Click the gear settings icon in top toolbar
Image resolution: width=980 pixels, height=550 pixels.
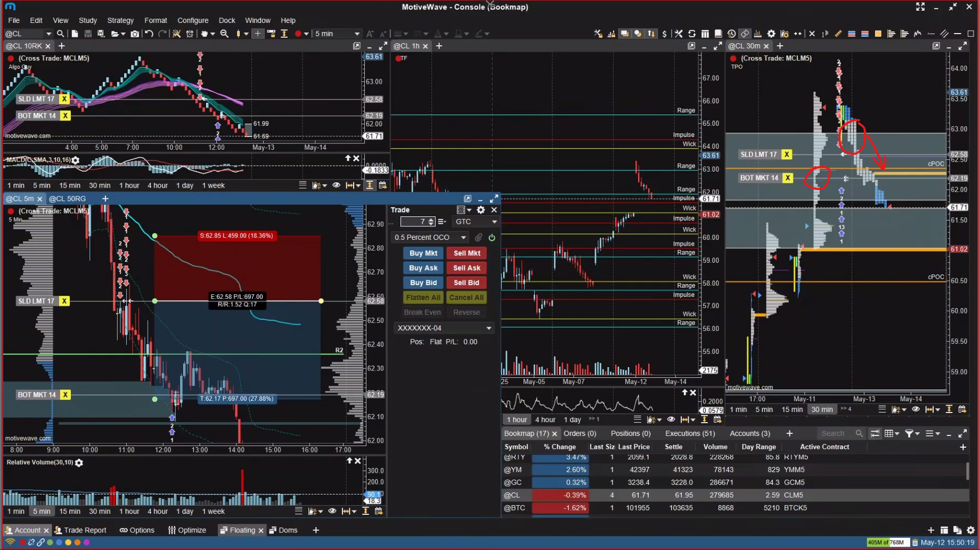771,34
